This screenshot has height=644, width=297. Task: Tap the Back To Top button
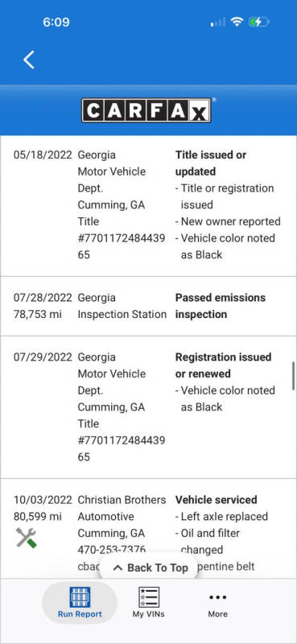tap(151, 568)
